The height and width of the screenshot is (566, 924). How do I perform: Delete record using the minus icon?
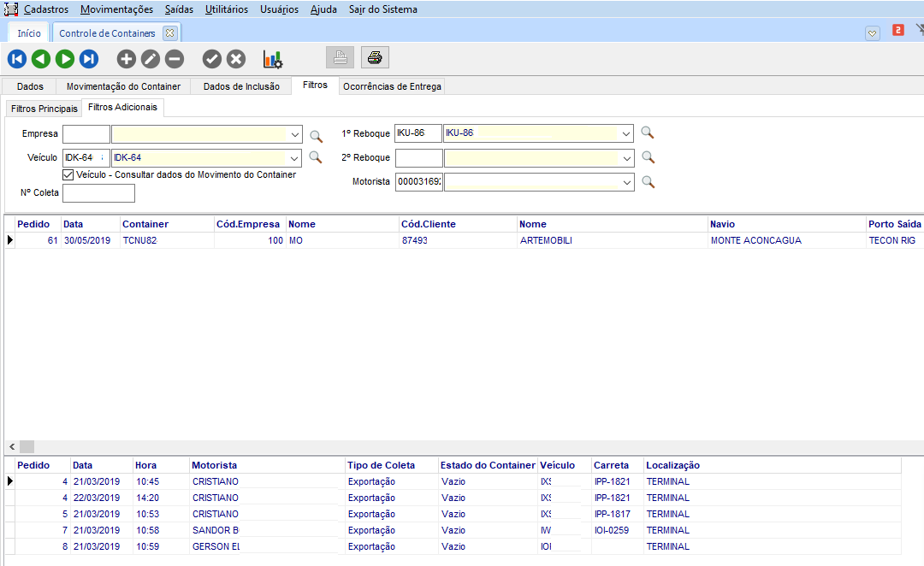pos(175,59)
